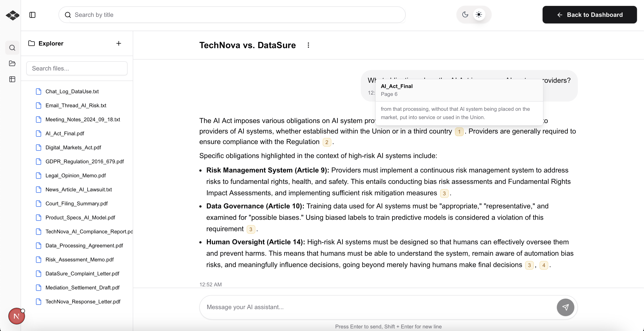Click Back to Dashboard button

589,15
